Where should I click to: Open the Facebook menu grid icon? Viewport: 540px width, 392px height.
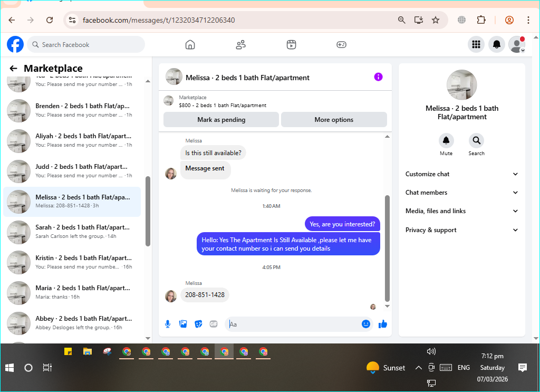coord(476,44)
